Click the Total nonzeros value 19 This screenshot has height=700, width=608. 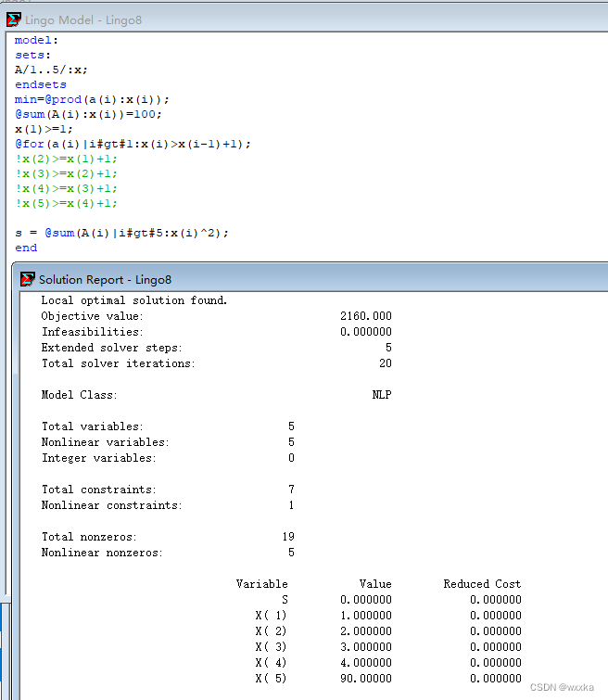pyautogui.click(x=288, y=537)
